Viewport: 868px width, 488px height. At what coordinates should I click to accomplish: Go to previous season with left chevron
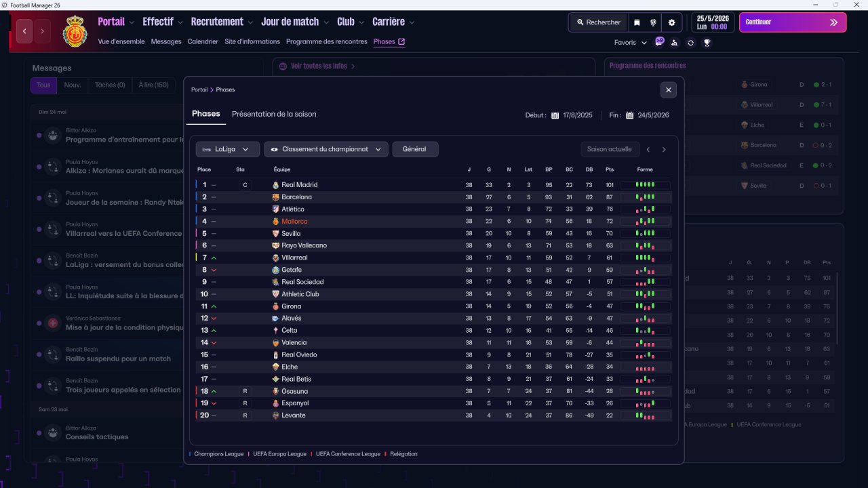tap(648, 150)
